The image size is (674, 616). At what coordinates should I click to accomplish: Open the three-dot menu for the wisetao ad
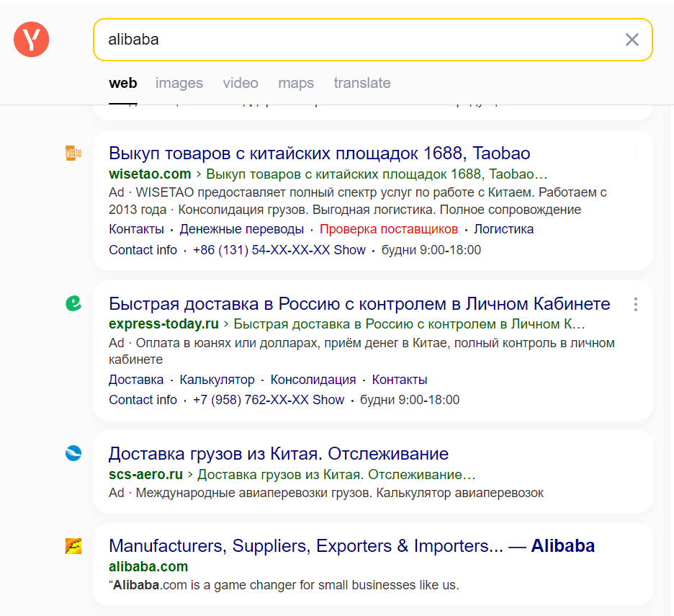[635, 153]
